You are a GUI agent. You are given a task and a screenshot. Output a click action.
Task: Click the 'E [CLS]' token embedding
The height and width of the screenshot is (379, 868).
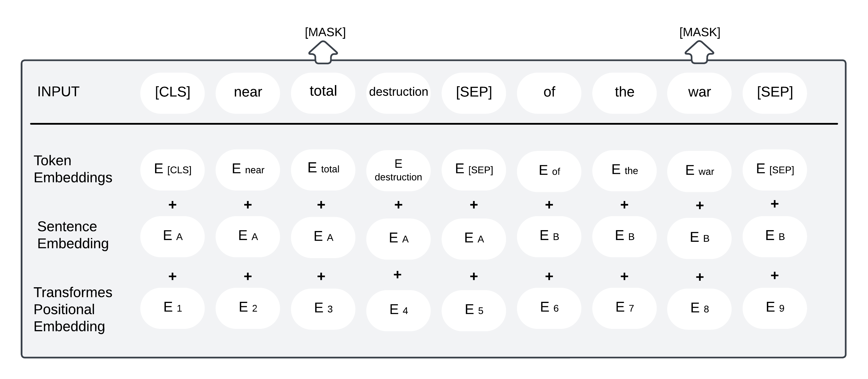point(173,170)
